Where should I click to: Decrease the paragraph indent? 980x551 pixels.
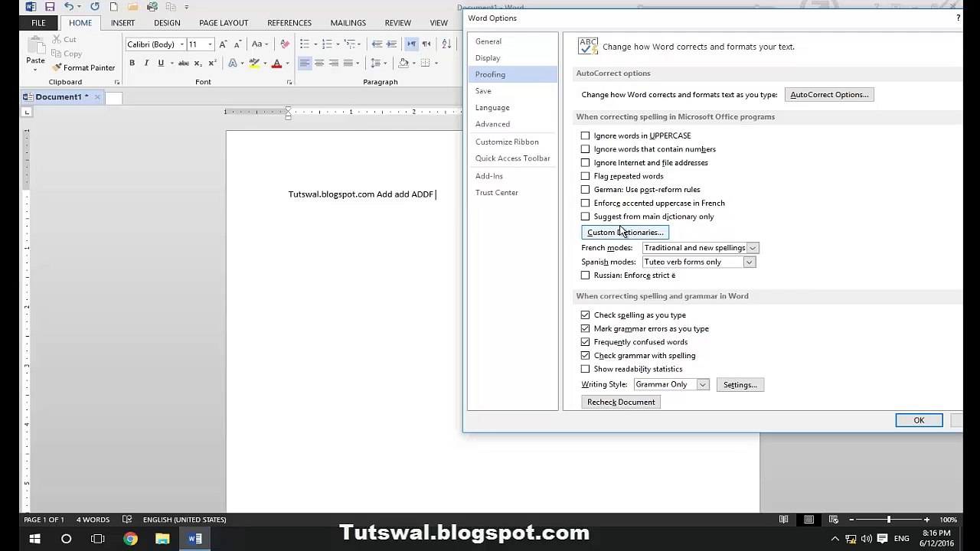[377, 44]
